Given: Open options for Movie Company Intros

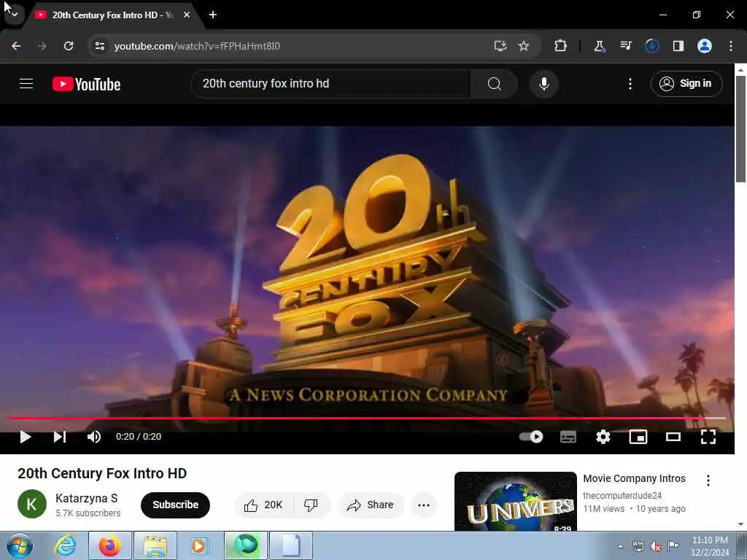Looking at the screenshot, I should pyautogui.click(x=708, y=481).
